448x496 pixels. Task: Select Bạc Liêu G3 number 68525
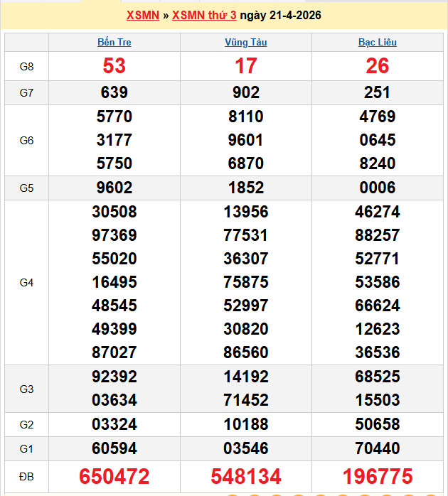click(x=377, y=377)
